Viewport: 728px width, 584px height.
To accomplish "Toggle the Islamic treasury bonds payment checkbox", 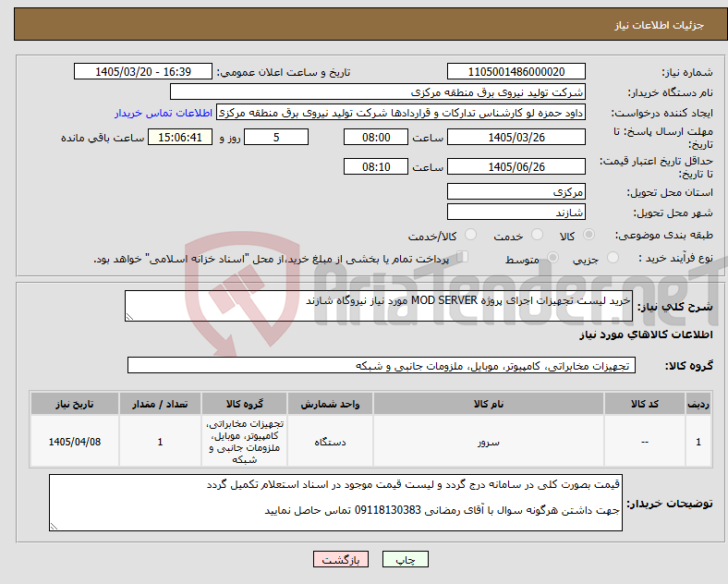I will coord(463,257).
